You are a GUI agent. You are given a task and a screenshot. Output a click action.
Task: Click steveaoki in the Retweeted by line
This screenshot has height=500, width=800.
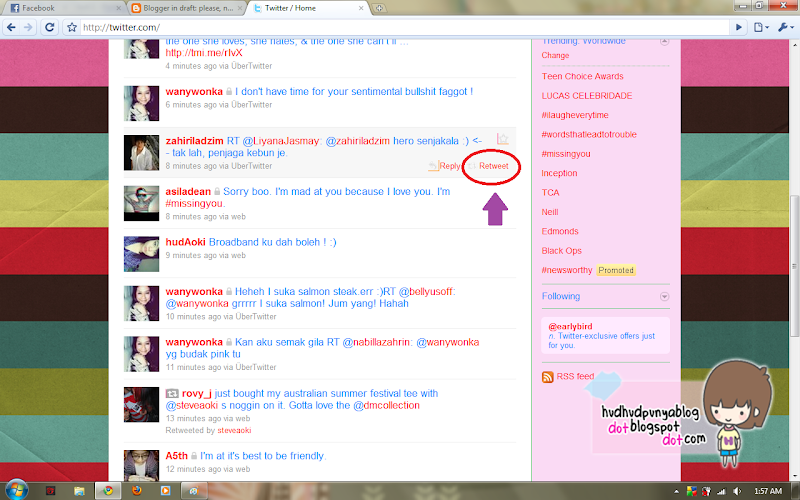(234, 430)
